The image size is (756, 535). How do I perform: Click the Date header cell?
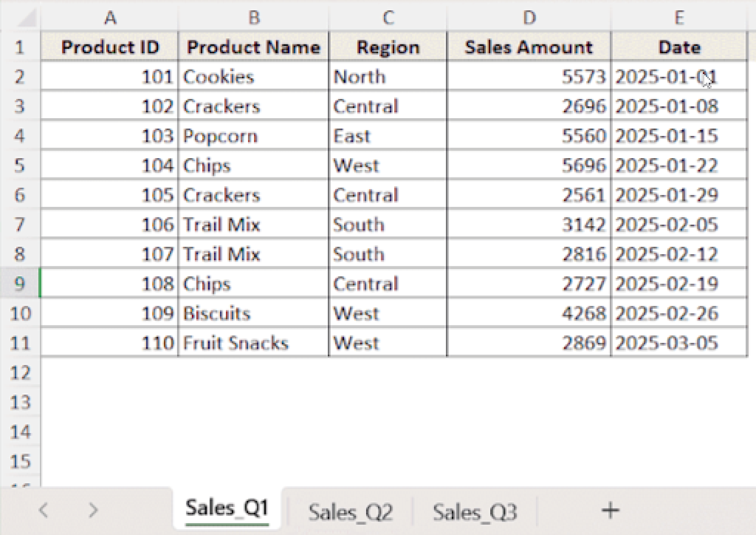tap(681, 47)
